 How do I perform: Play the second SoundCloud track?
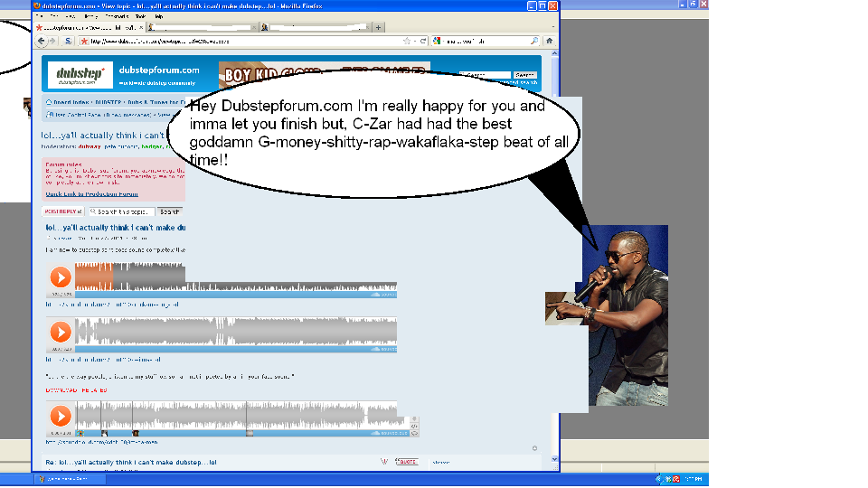click(61, 332)
